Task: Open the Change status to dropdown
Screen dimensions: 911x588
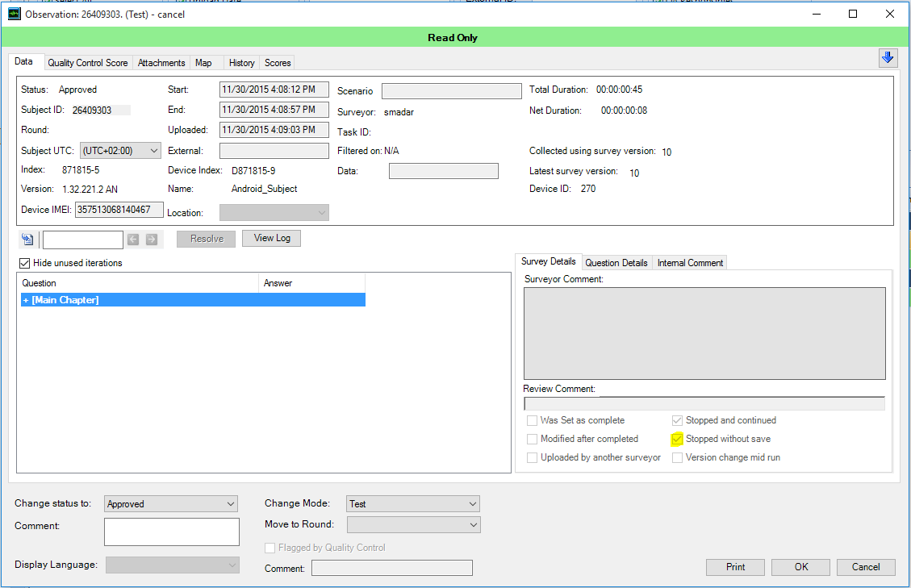Action: [171, 504]
